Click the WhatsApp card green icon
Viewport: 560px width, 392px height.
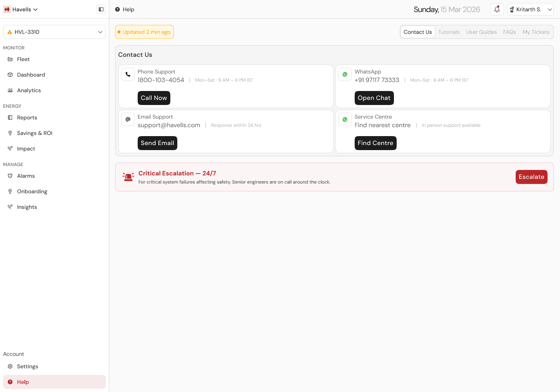(345, 74)
